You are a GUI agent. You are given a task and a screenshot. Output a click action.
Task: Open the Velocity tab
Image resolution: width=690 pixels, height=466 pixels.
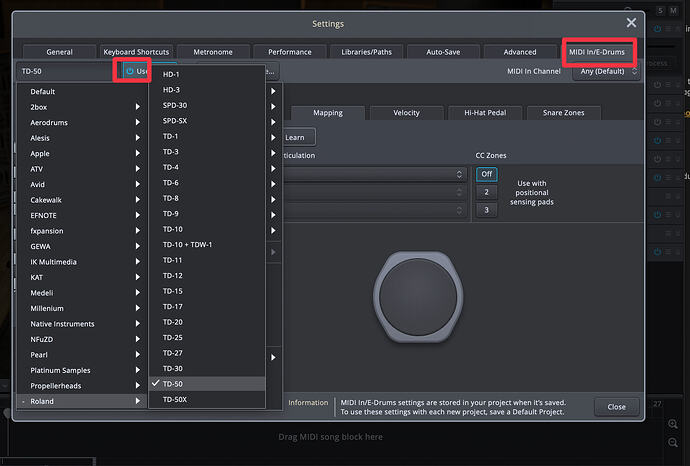(x=406, y=113)
